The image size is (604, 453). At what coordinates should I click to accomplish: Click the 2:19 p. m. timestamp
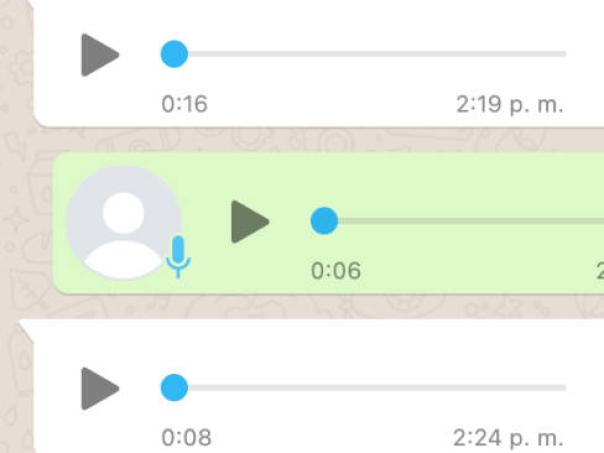click(510, 105)
